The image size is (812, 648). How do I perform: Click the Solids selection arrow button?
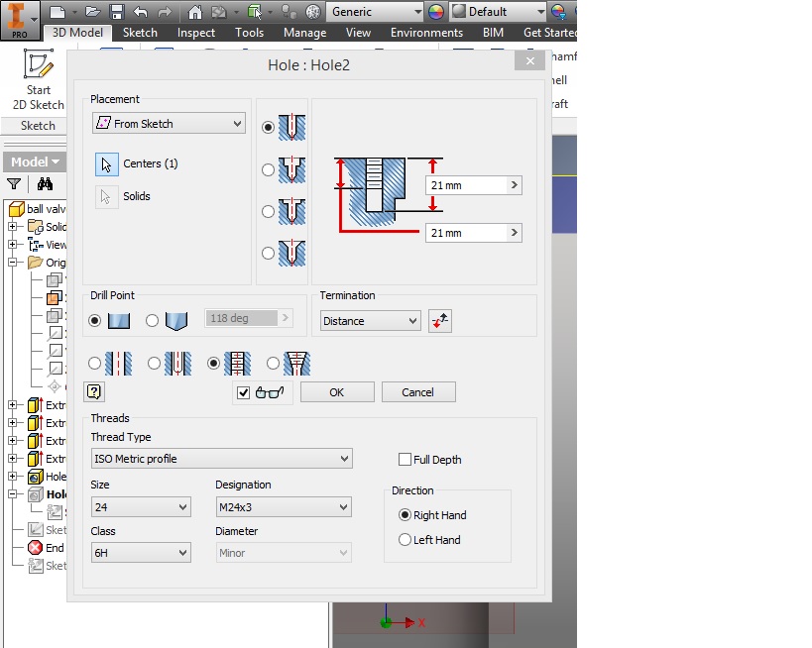point(106,196)
